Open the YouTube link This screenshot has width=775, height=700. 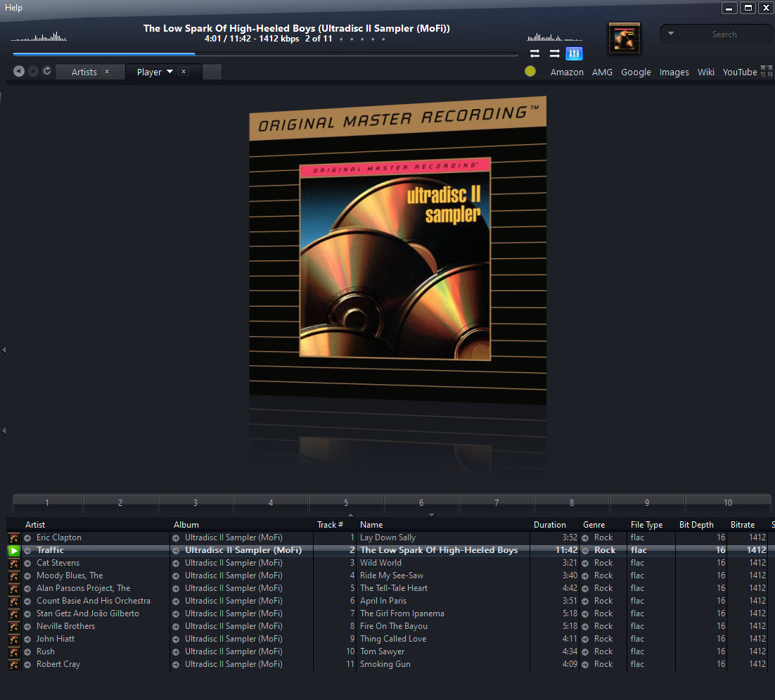point(739,72)
